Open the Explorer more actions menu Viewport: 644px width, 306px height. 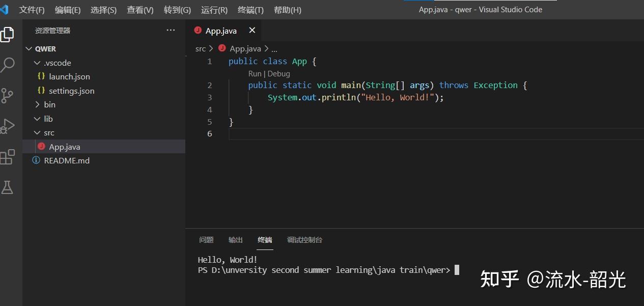170,30
